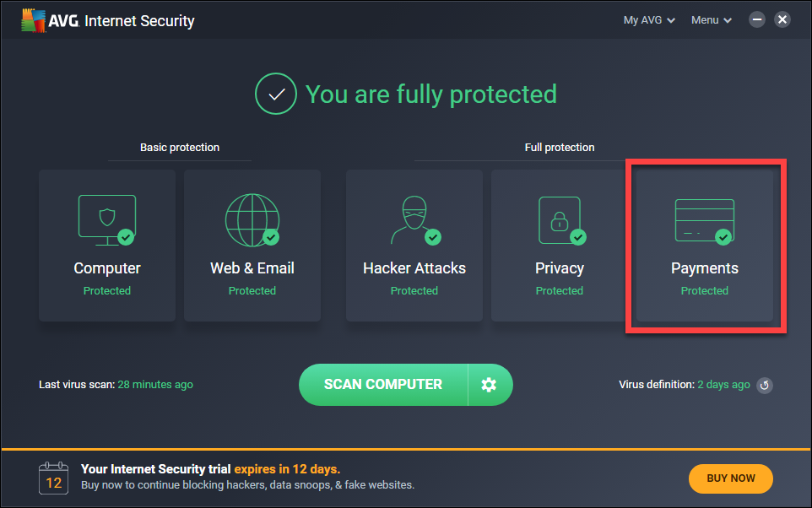
Task: Refresh virus definitions with circular arrow icon
Action: point(765,386)
